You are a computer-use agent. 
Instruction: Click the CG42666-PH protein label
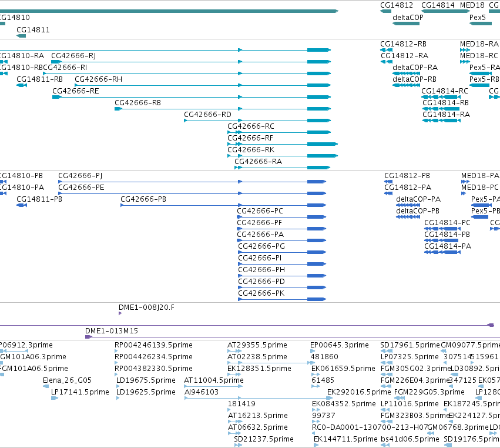click(261, 270)
